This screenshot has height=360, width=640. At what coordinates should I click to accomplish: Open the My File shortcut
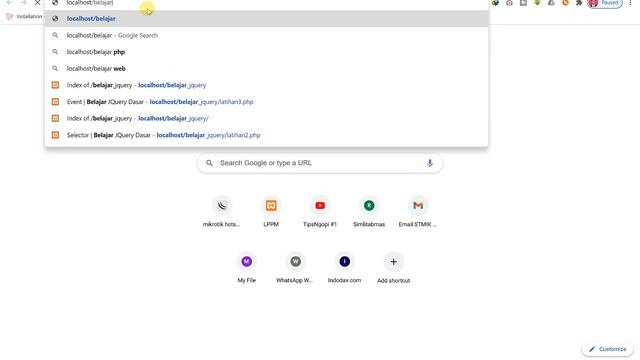(247, 268)
